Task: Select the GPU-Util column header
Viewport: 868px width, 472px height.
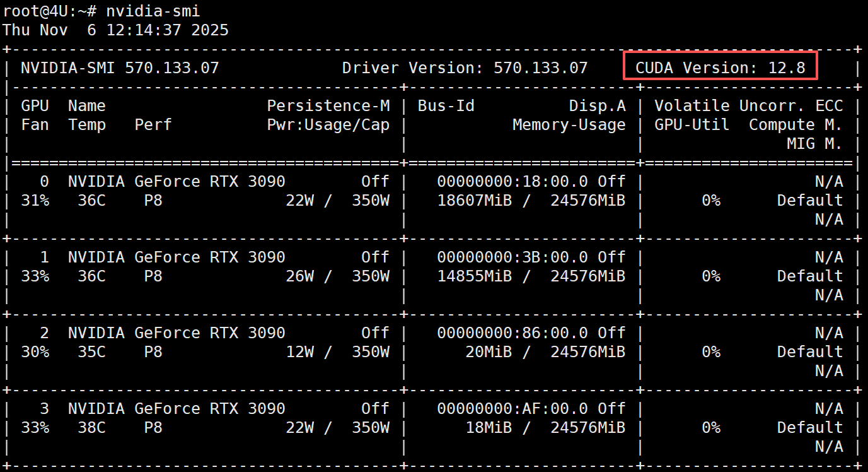Action: click(x=692, y=124)
